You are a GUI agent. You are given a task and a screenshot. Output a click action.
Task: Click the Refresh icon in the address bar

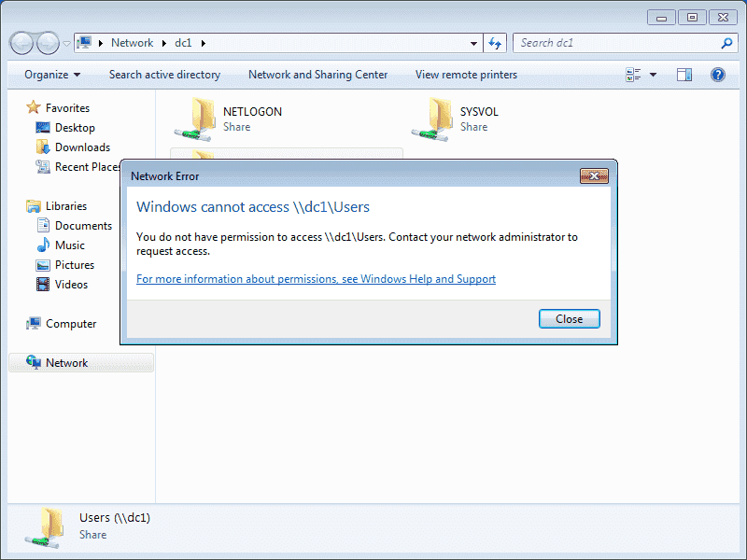[x=496, y=42]
